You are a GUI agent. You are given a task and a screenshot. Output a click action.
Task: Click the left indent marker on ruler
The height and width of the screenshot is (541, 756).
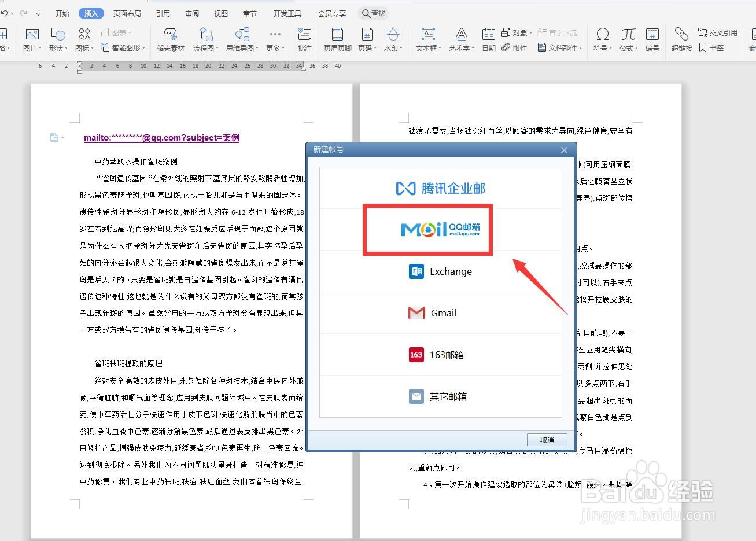pyautogui.click(x=80, y=68)
